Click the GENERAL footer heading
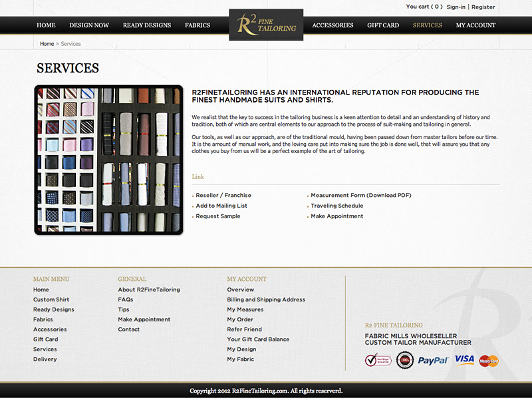This screenshot has height=398, width=532. [132, 279]
